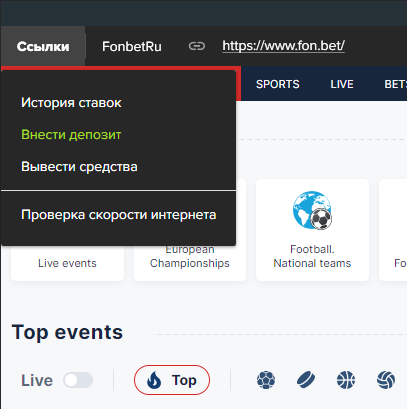Open the https://www.fon.bet/ link
The width and height of the screenshot is (407, 409).
pyautogui.click(x=284, y=46)
